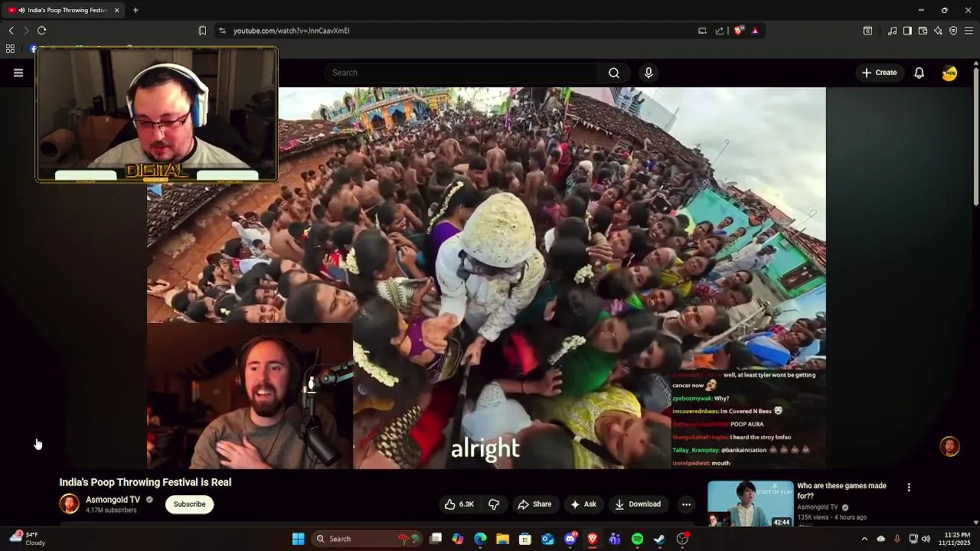
Task: Open Brave Rewards triangle icon
Action: [x=755, y=31]
